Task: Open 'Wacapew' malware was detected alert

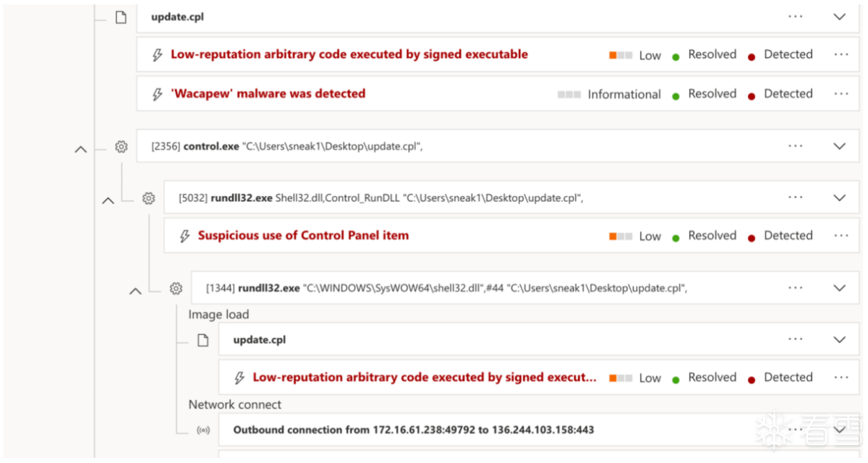Action: (x=268, y=94)
